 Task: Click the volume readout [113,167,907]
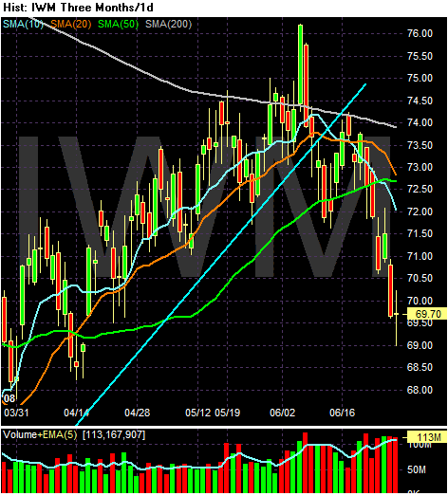click(114, 435)
